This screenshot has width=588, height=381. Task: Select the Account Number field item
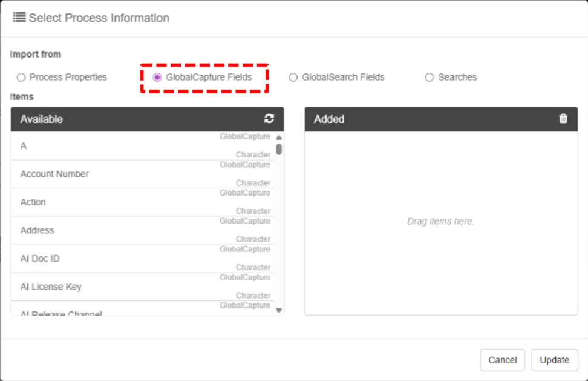pos(143,174)
